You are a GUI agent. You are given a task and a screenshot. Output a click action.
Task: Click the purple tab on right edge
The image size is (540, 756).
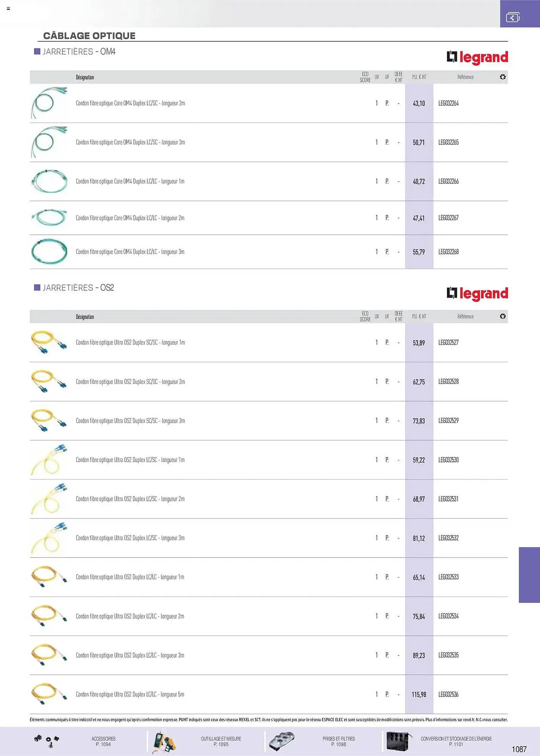coord(529,575)
